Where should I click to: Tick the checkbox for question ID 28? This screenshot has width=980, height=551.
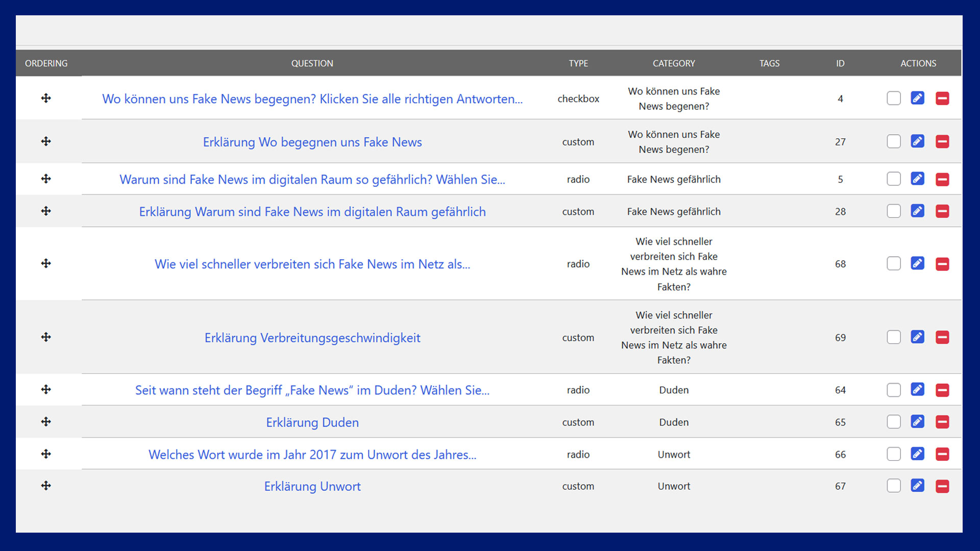894,211
